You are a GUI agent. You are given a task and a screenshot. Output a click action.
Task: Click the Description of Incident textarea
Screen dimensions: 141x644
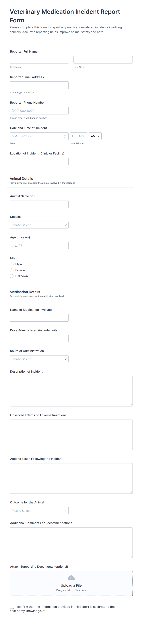[71, 391]
